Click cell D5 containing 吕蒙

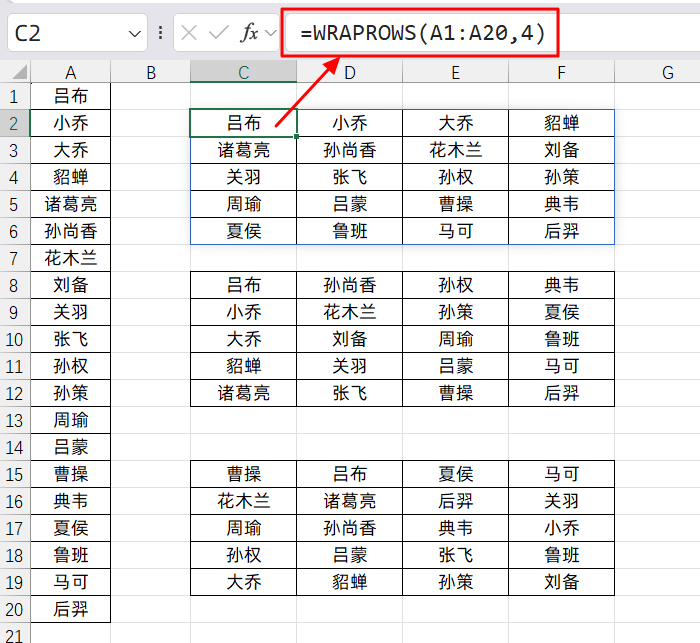click(350, 205)
